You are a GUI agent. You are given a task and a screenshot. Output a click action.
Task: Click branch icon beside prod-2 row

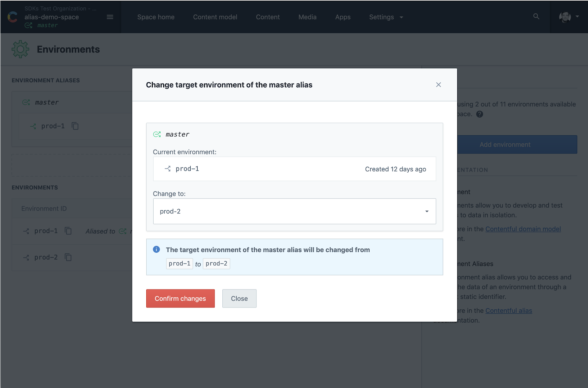coord(26,257)
